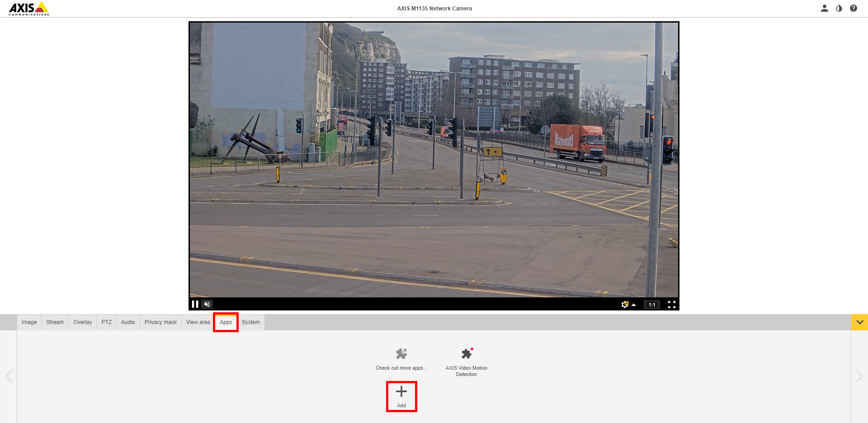Enter fullscreen video mode
This screenshot has height=423, width=868.
(x=672, y=305)
